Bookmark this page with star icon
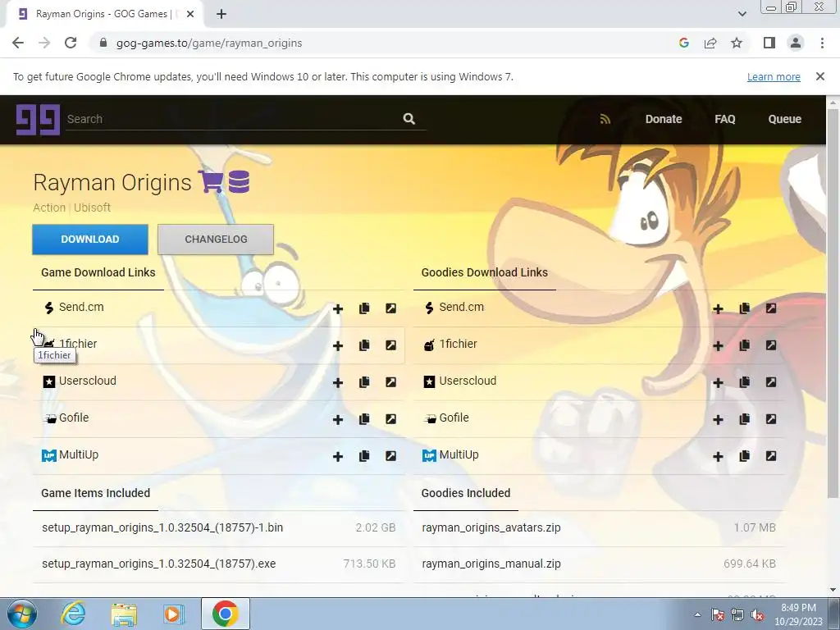The width and height of the screenshot is (840, 630). tap(737, 43)
